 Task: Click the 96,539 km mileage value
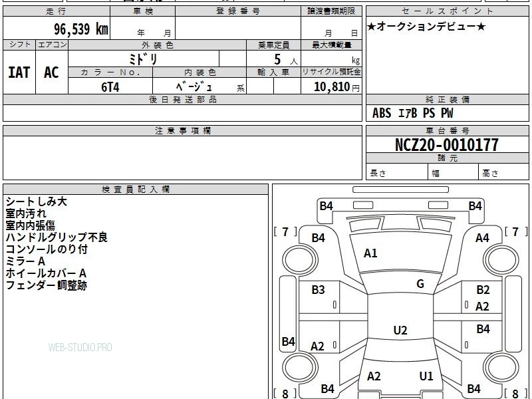[x=80, y=29]
